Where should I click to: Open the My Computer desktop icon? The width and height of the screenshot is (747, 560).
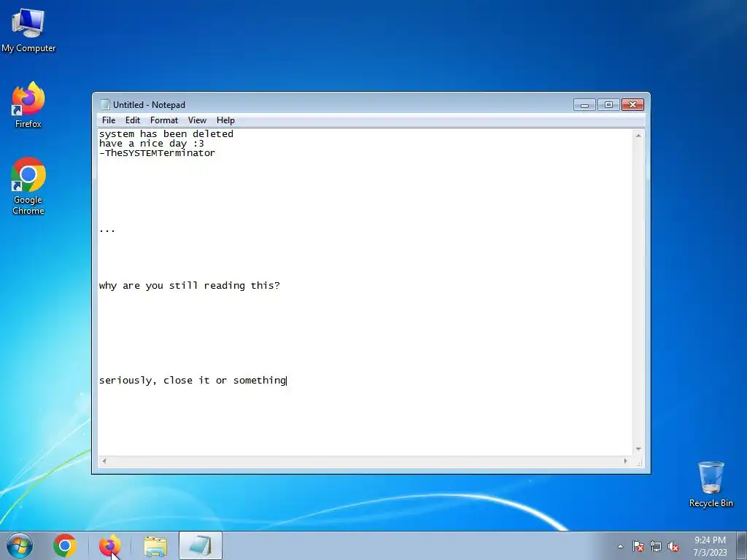coord(28,31)
